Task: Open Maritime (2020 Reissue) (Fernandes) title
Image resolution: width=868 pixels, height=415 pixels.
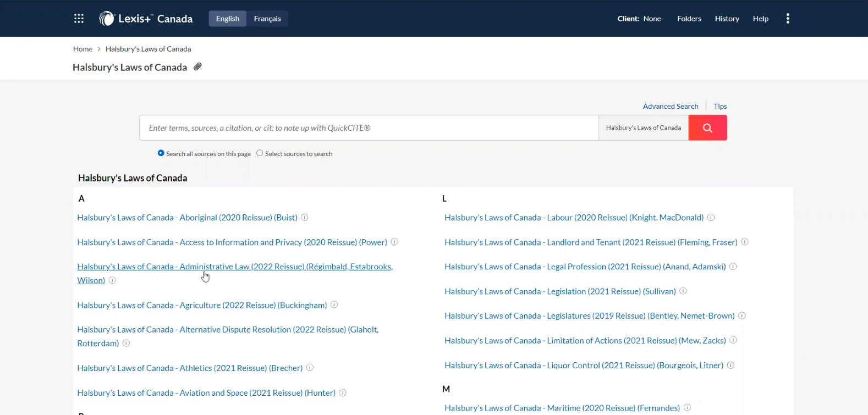Action: point(562,408)
